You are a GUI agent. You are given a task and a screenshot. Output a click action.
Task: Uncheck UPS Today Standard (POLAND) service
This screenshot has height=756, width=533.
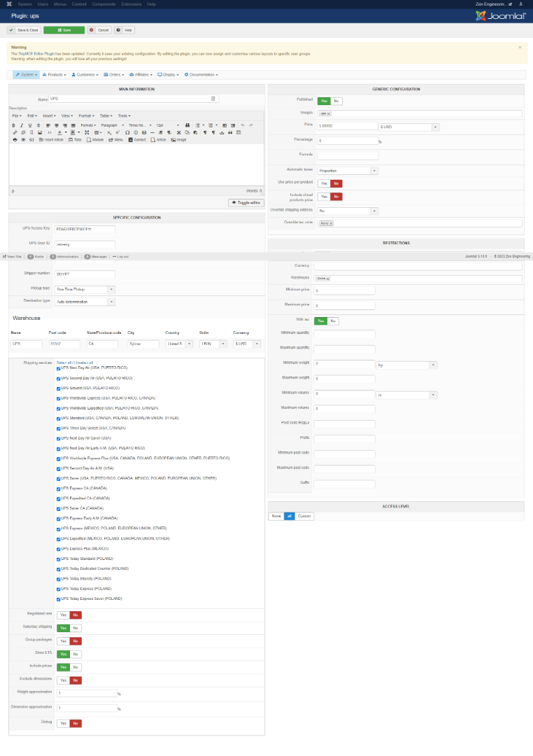[58, 559]
